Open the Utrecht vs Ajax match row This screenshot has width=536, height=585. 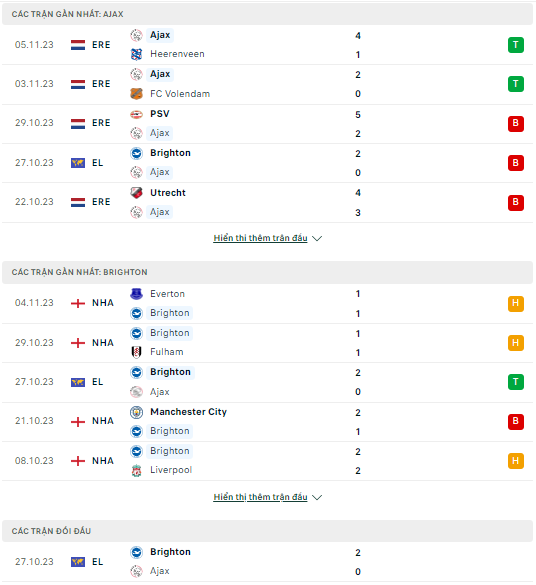267,203
